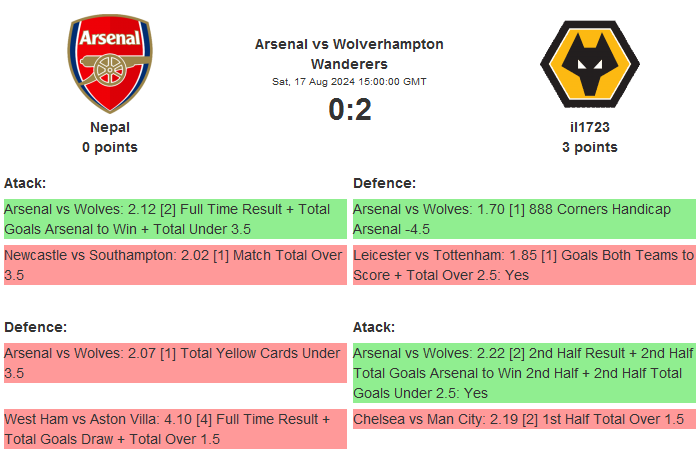Select the Newcastle vs Southampton Over 3.5 bet

pos(175,265)
